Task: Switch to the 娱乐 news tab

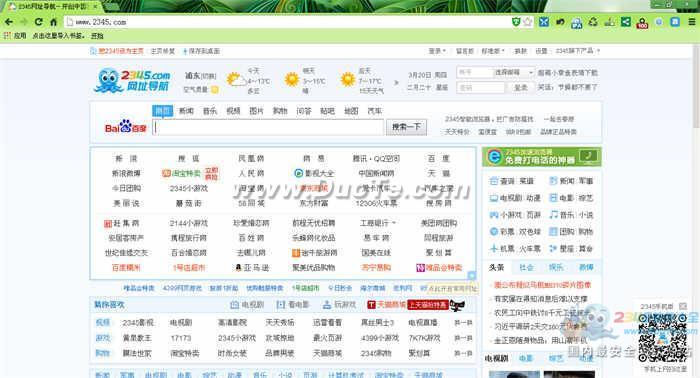Action: pos(556,267)
